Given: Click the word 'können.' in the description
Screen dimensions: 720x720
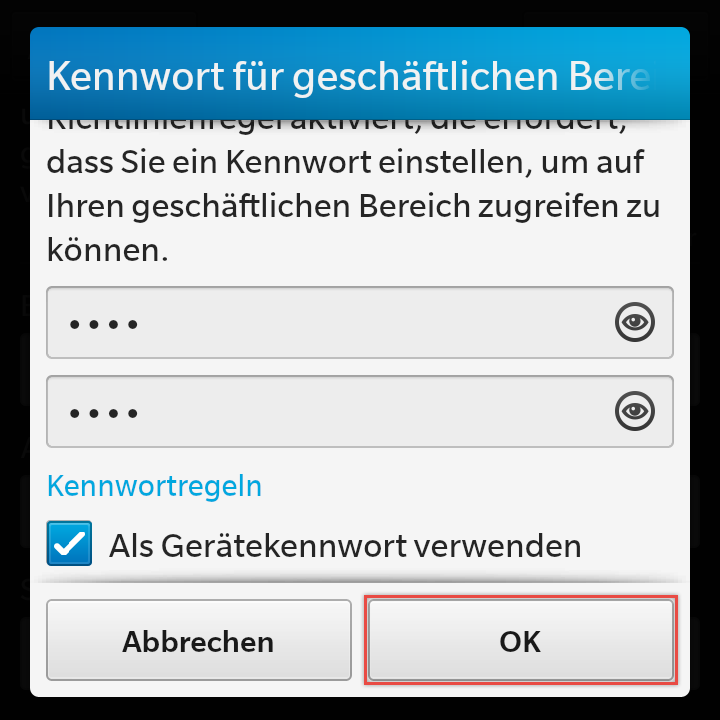Looking at the screenshot, I should click(x=107, y=251).
